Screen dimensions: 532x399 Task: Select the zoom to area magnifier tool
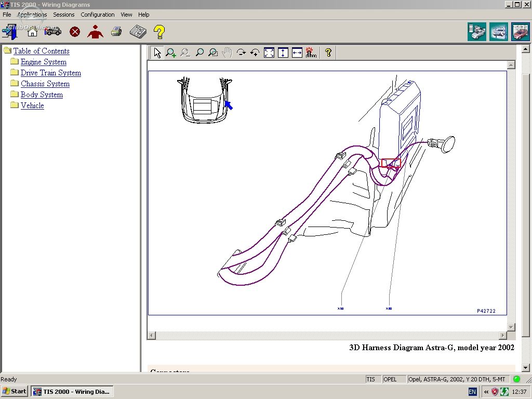213,52
